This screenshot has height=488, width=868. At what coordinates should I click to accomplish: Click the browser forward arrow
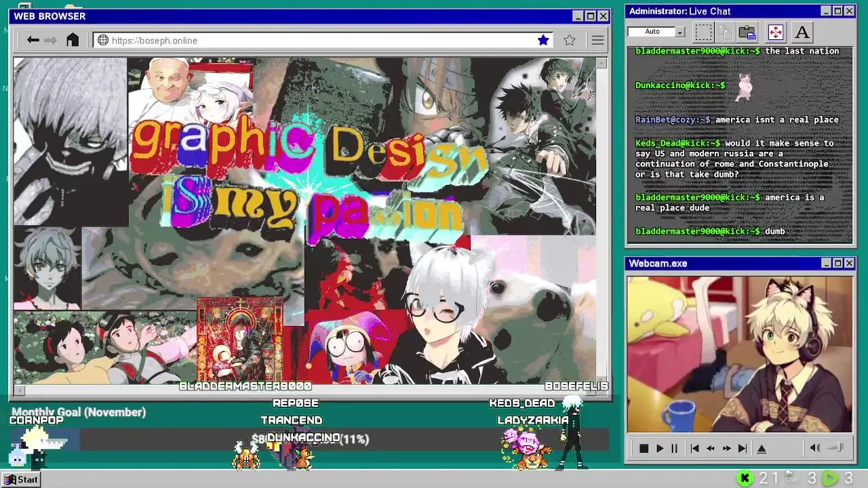pyautogui.click(x=51, y=41)
